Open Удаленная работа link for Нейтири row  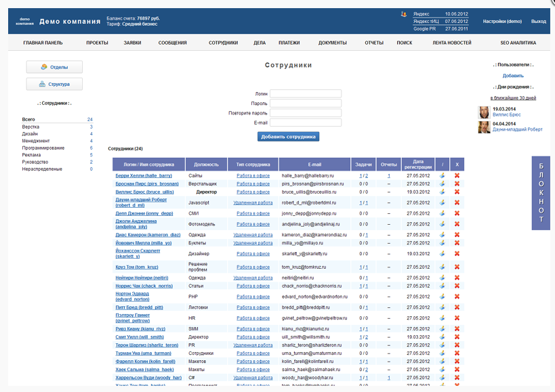pos(253,278)
